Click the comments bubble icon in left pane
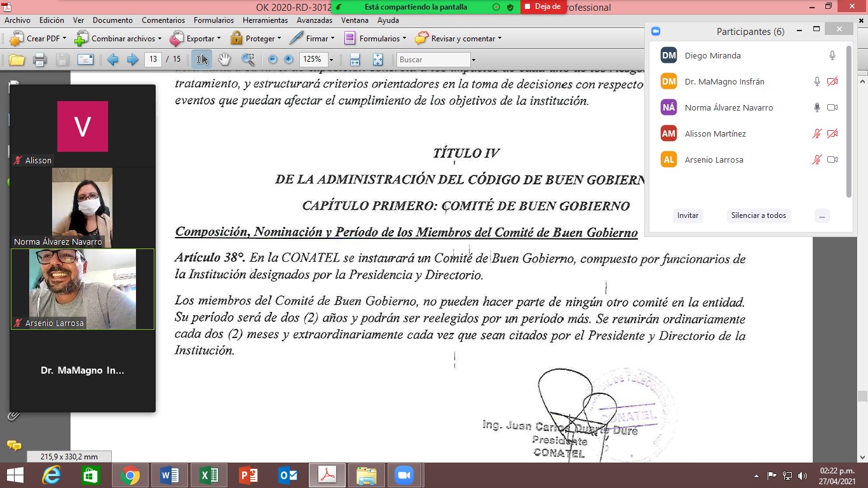The height and width of the screenshot is (488, 868). tap(13, 445)
